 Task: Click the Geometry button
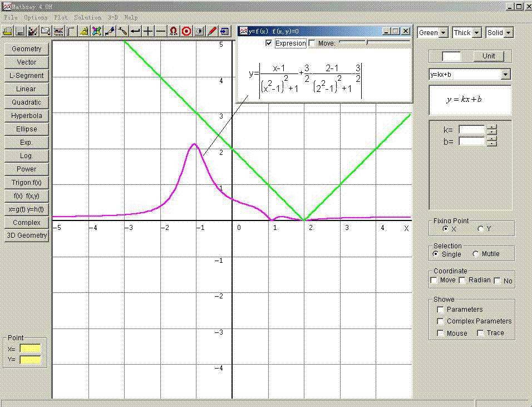pos(27,49)
